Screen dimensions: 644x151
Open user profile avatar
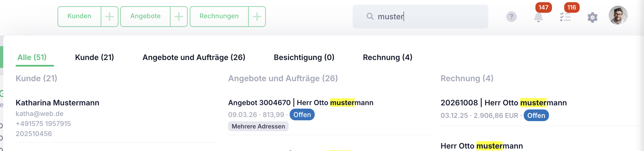(x=618, y=15)
